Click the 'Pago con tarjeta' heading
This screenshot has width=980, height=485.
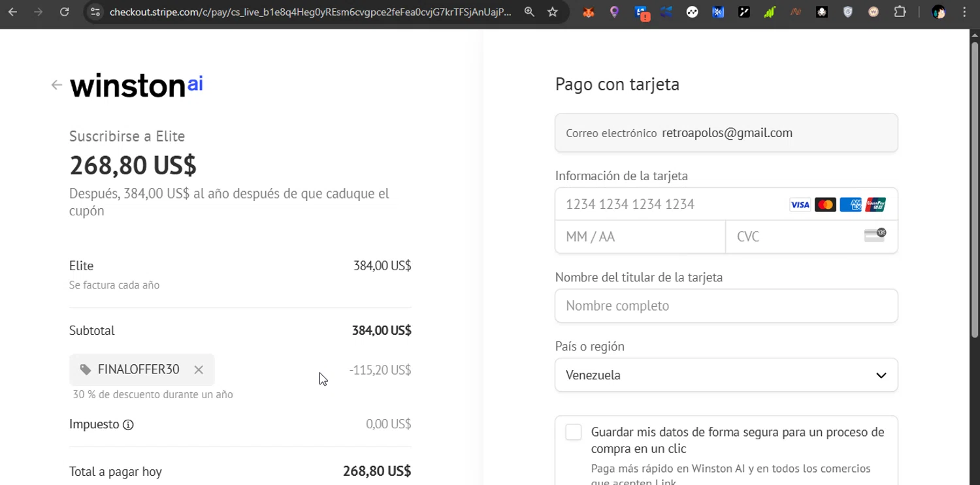(x=617, y=84)
